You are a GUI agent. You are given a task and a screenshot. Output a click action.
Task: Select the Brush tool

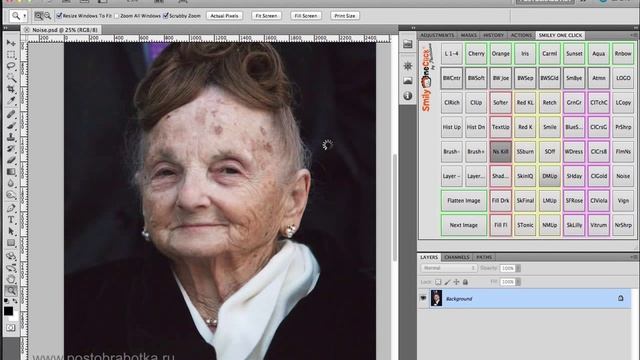click(11, 126)
